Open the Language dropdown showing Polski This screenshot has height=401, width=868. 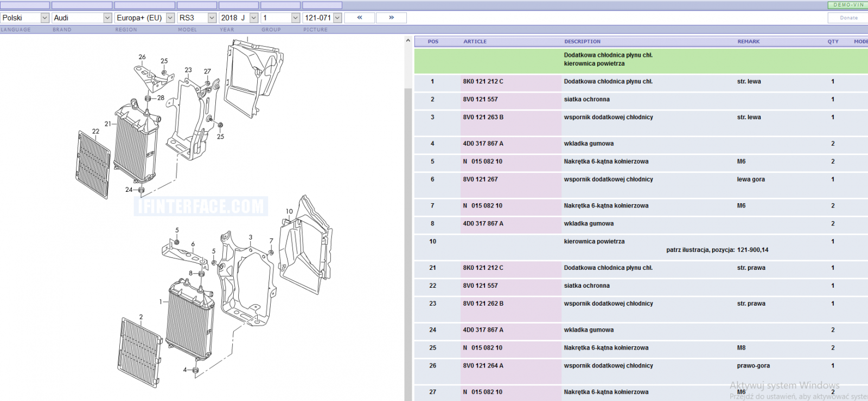tap(25, 18)
